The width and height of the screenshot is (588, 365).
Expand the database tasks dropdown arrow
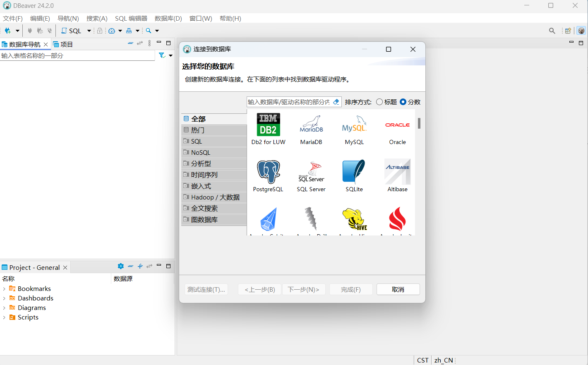coord(138,31)
